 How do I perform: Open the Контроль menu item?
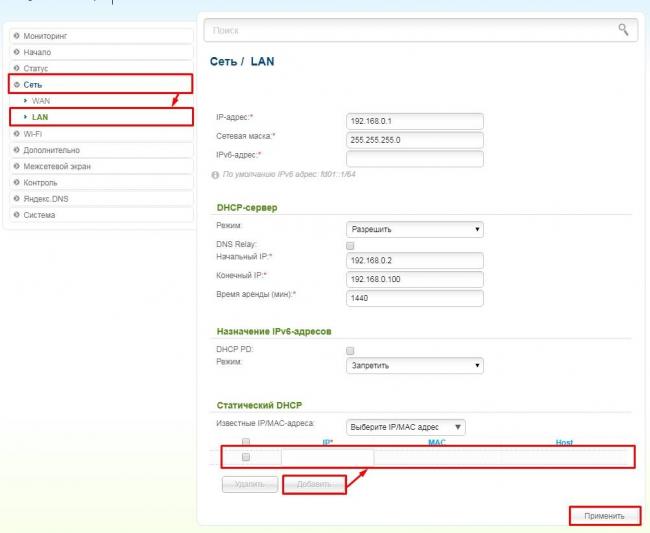[101, 182]
